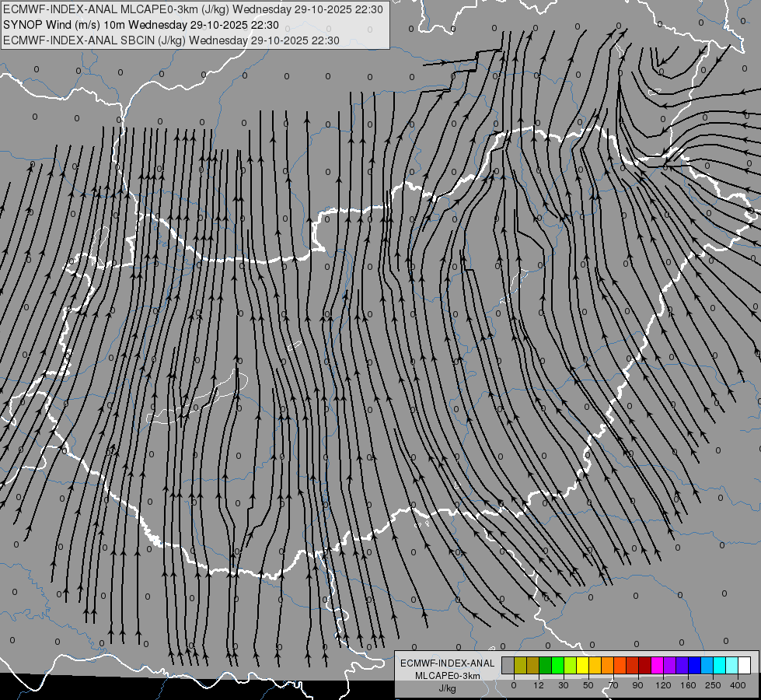This screenshot has height=700, width=761.
Task: Click the J/kg unit label in legend
Action: pos(447,688)
